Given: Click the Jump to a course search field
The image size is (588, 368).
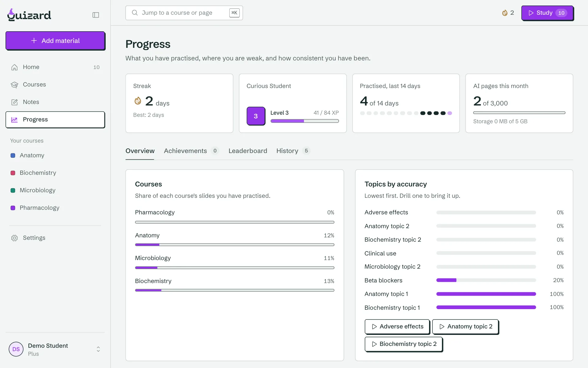Looking at the screenshot, I should click(x=184, y=13).
